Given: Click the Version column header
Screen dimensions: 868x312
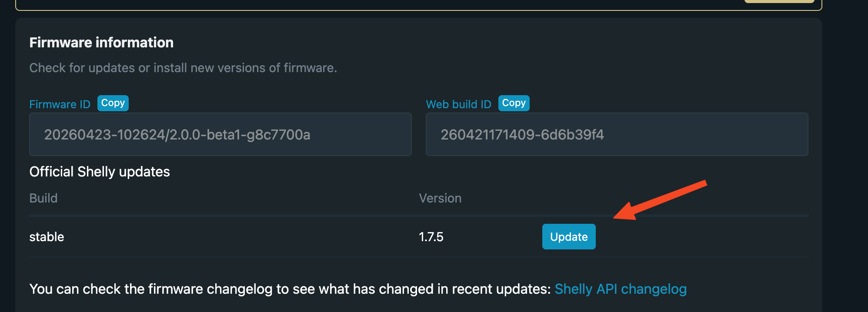Looking at the screenshot, I should tap(440, 198).
